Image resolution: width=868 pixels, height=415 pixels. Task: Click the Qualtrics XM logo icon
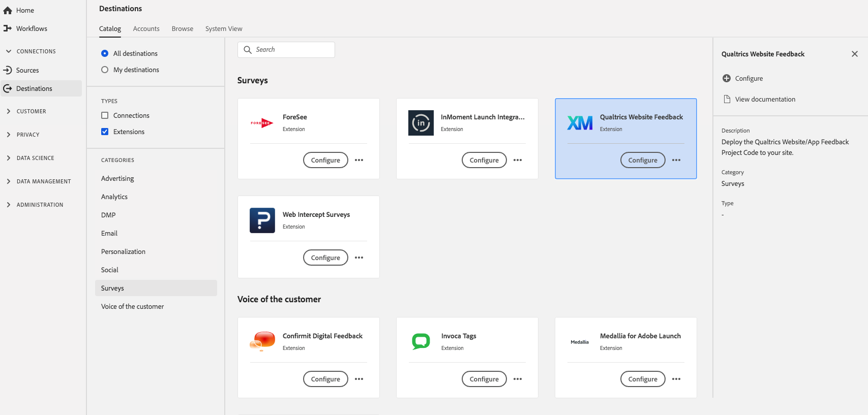coord(580,123)
